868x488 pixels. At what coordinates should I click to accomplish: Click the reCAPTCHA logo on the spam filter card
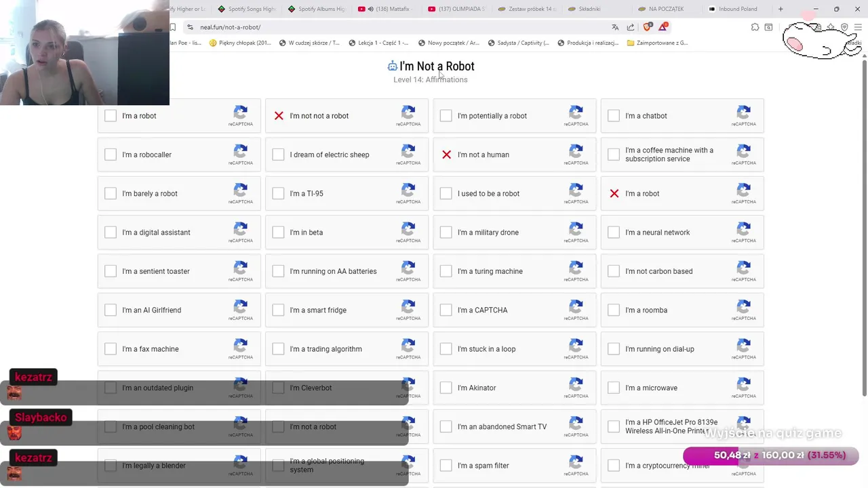coord(576,462)
